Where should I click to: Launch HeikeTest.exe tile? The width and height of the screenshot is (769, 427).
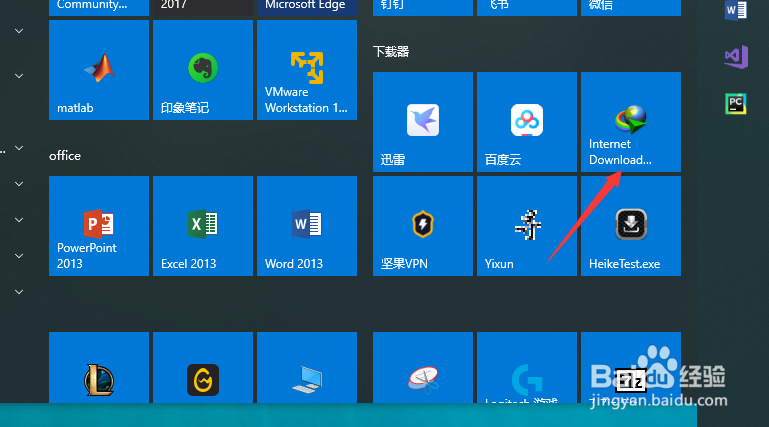tap(631, 226)
